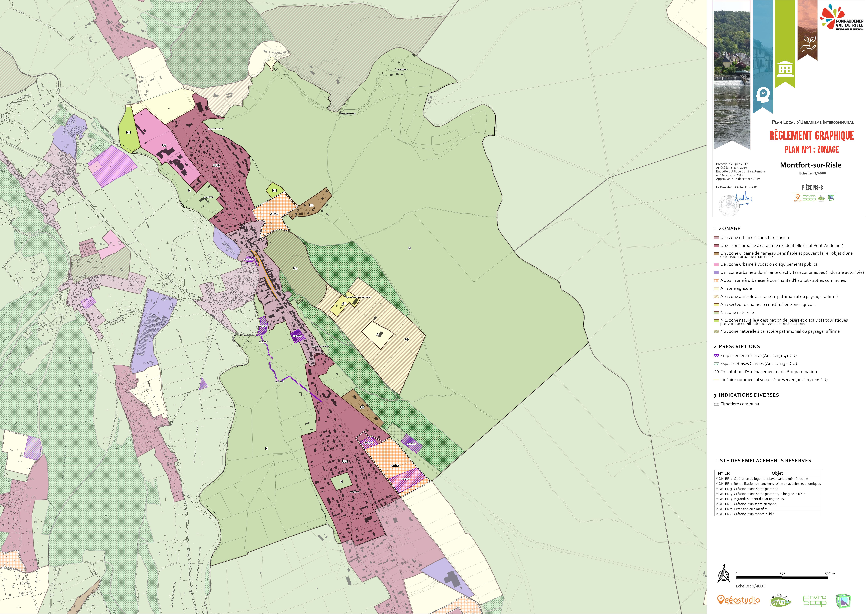Click the 'Ah' yellow parcel label on map
Image resolution: width=868 pixels, height=614 pixels.
344,303
